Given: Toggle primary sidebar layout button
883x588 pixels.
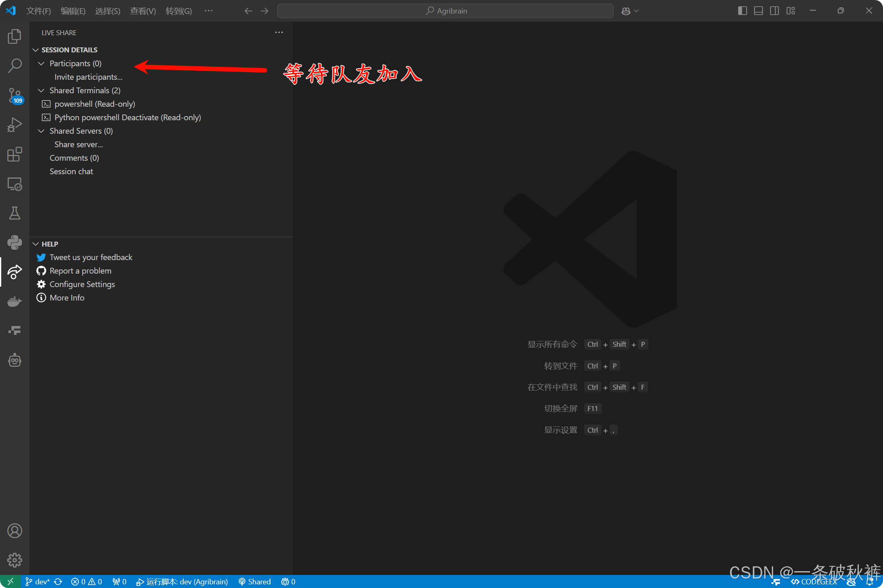Looking at the screenshot, I should pos(742,11).
